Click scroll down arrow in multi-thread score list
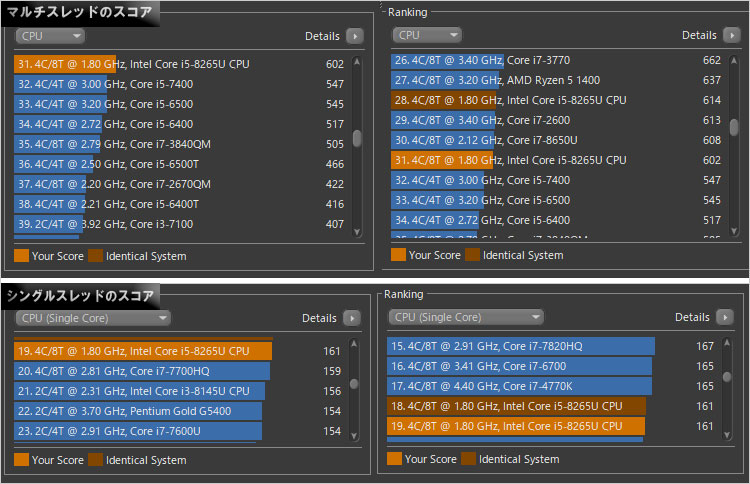The height and width of the screenshot is (484, 750). tap(357, 232)
